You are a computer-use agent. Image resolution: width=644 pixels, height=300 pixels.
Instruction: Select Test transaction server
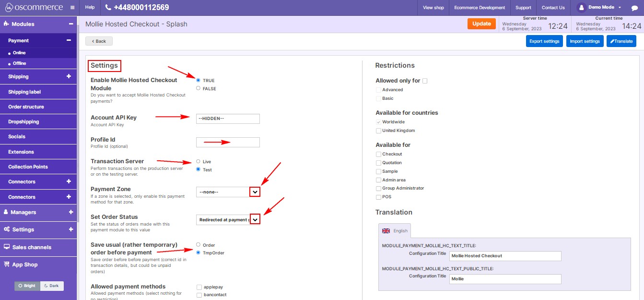(198, 169)
